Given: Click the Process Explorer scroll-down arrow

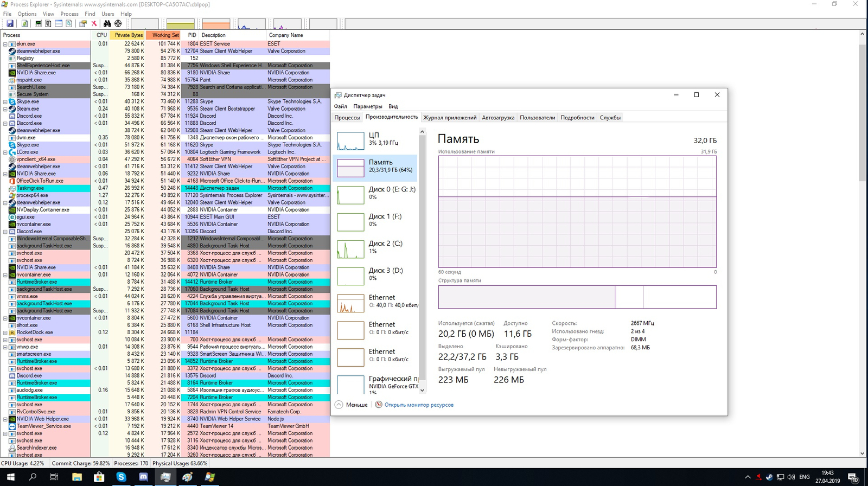Looking at the screenshot, I should coord(862,453).
